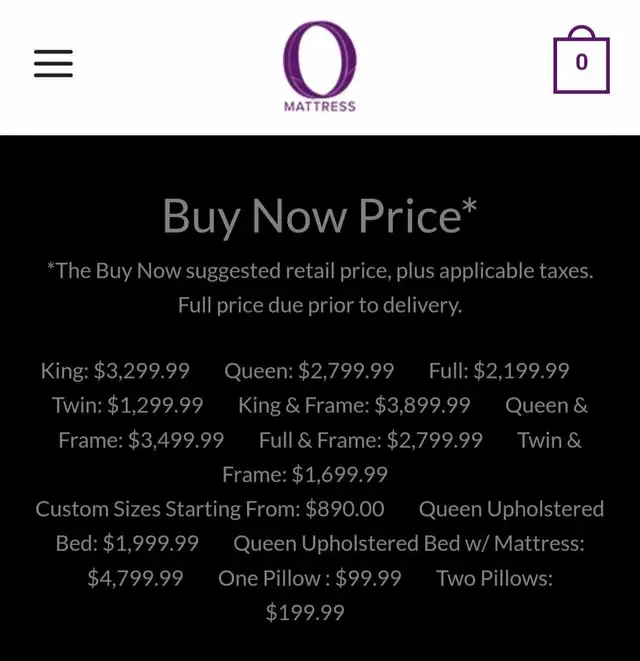Open the hamburger navigation menu
Viewport: 640px width, 661px height.
(x=53, y=63)
